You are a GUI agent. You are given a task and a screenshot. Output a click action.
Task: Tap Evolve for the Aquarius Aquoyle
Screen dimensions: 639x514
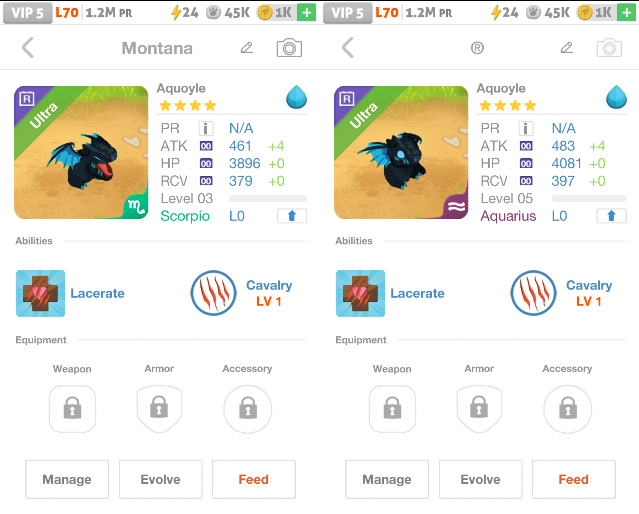[480, 479]
